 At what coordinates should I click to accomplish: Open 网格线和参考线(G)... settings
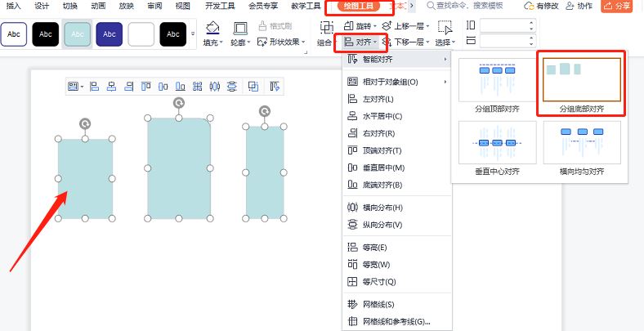(x=396, y=321)
